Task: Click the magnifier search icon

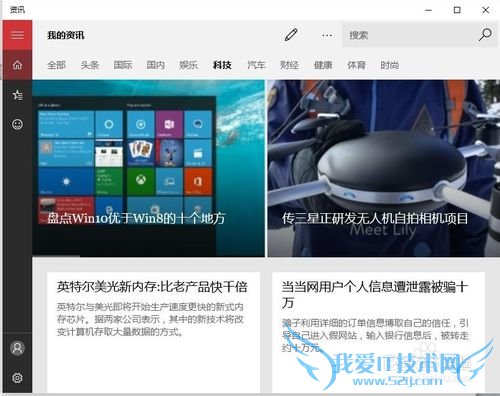Action: click(x=485, y=35)
